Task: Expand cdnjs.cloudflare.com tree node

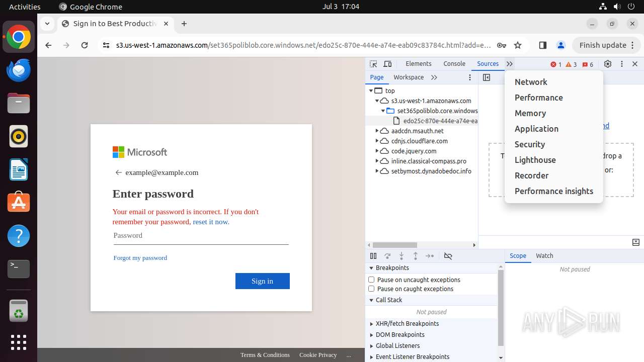Action: 377,141
